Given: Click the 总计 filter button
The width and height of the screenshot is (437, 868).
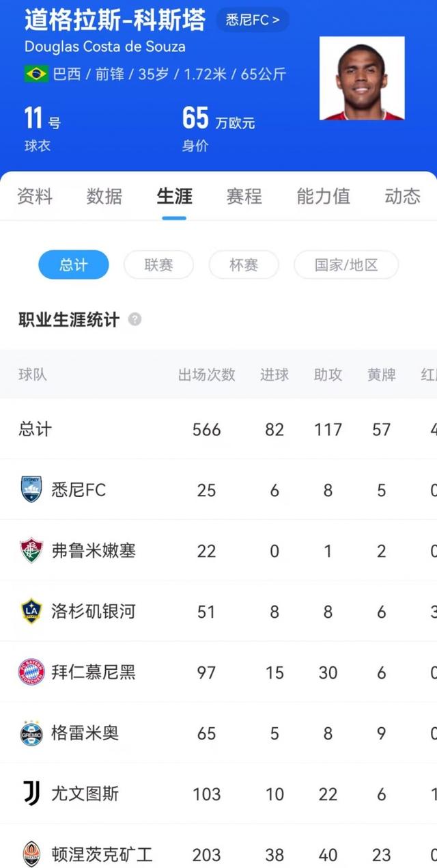Looking at the screenshot, I should [73, 265].
